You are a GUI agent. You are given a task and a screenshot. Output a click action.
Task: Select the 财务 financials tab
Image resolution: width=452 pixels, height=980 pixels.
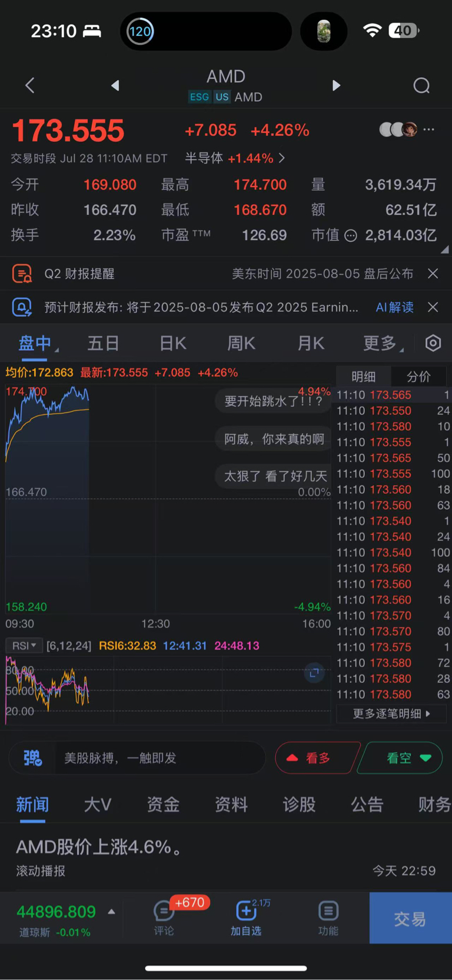pos(434,805)
